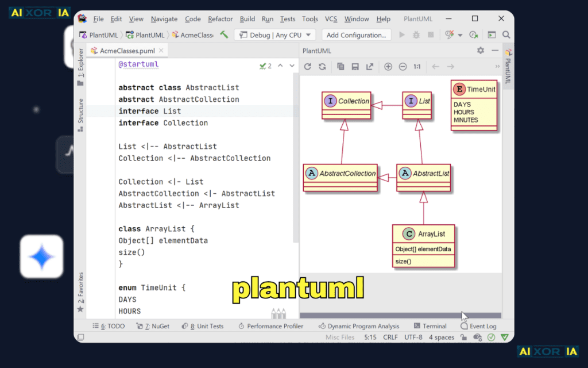Open the PlantUML panel settings gear

481,51
